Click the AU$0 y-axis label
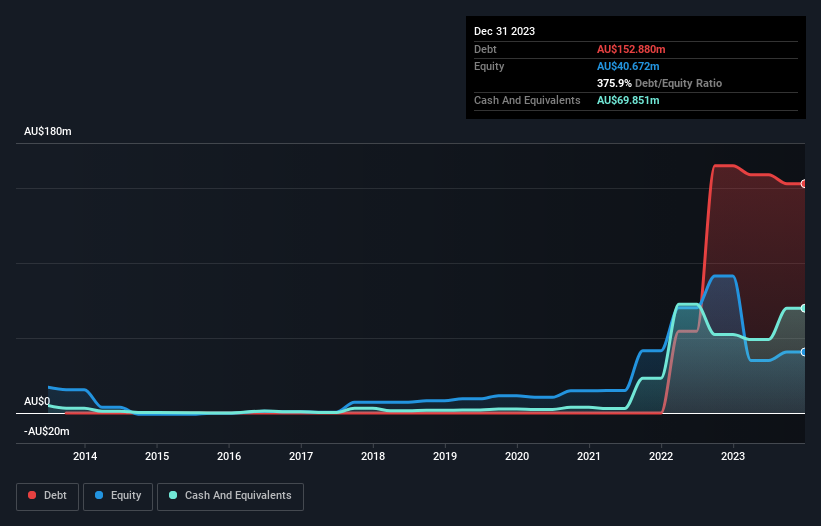 click(x=37, y=401)
